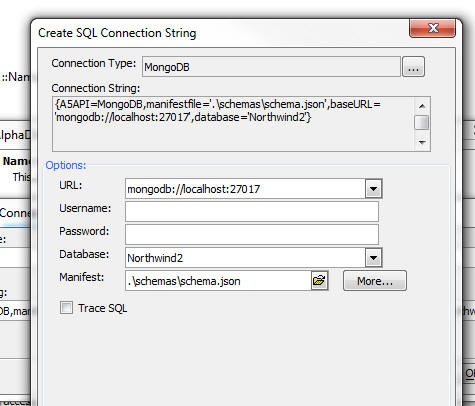Click the connection string scrollbar down arrow
This screenshot has height=406, width=475.
pos(422,142)
